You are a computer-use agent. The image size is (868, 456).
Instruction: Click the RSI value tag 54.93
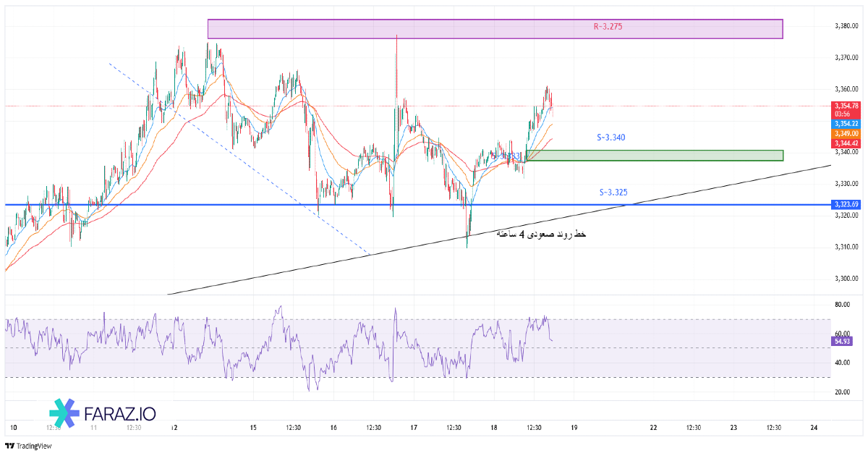(x=841, y=340)
